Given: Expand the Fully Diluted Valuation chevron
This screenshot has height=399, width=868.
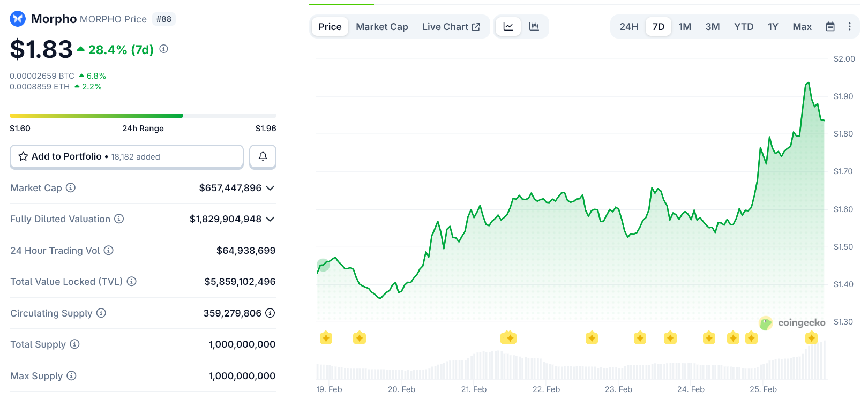Looking at the screenshot, I should [x=270, y=219].
